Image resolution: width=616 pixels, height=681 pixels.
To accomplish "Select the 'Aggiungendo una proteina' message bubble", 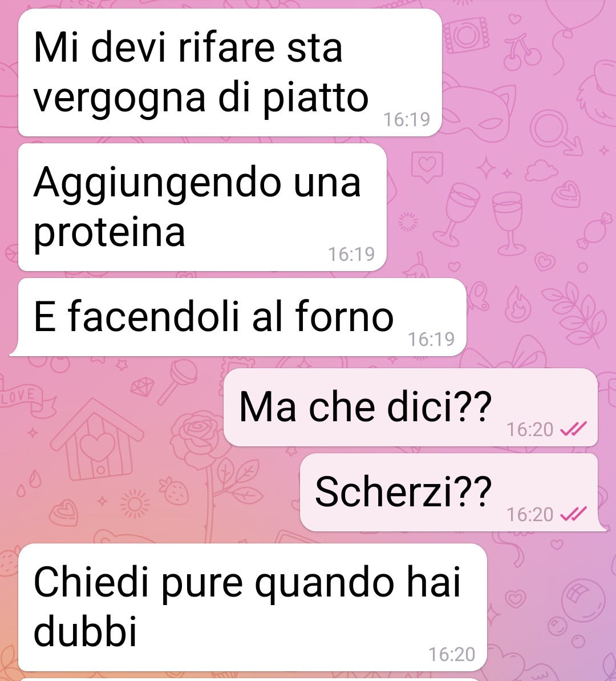I will coord(202,207).
